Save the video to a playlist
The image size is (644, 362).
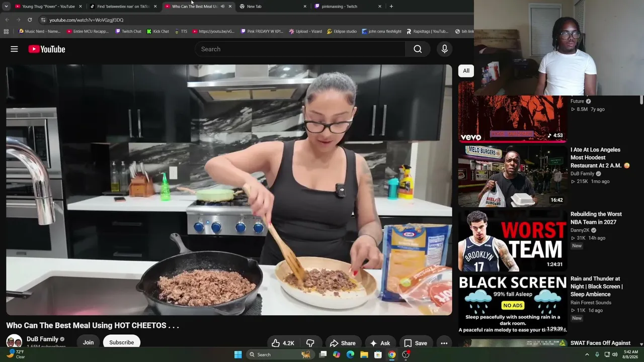click(x=416, y=343)
